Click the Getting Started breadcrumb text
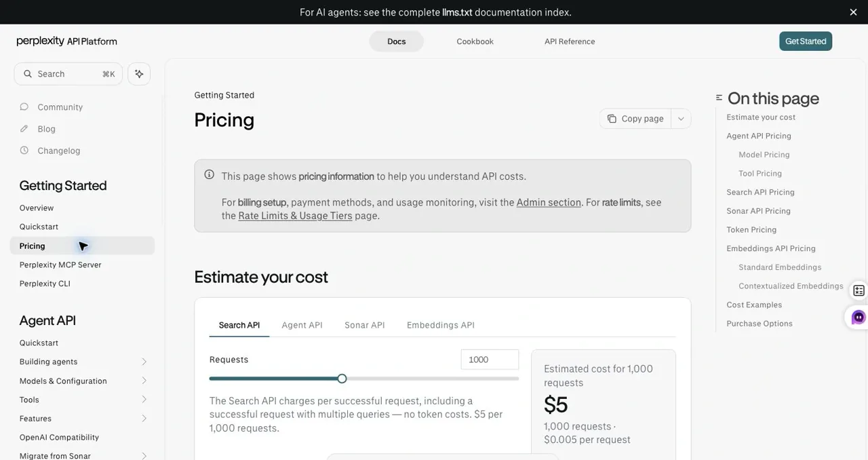The image size is (868, 460). pos(224,95)
